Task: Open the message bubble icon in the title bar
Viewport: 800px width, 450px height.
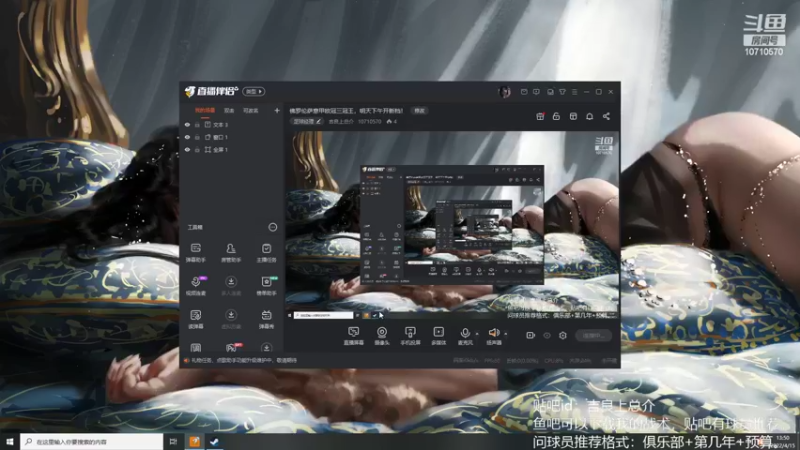Action: pyautogui.click(x=536, y=92)
